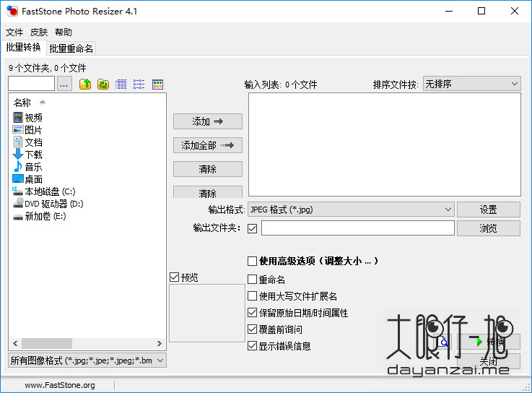Click the 输出文件夹 path input field
Image resolution: width=532 pixels, height=393 pixels.
[x=357, y=228]
